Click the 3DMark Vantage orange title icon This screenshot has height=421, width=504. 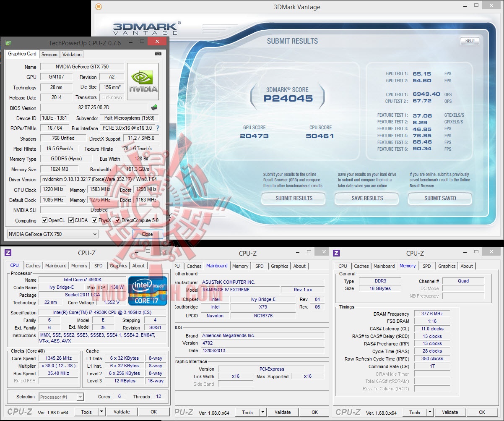click(98, 7)
